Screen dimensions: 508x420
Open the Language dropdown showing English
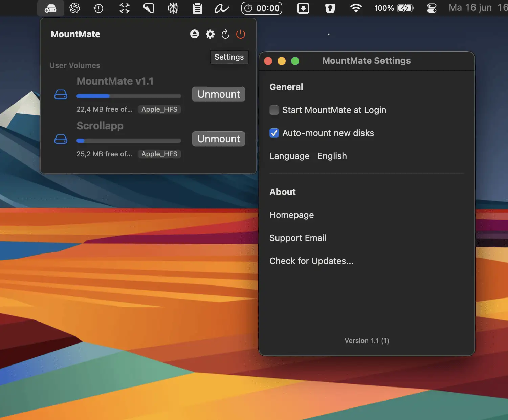(x=332, y=156)
